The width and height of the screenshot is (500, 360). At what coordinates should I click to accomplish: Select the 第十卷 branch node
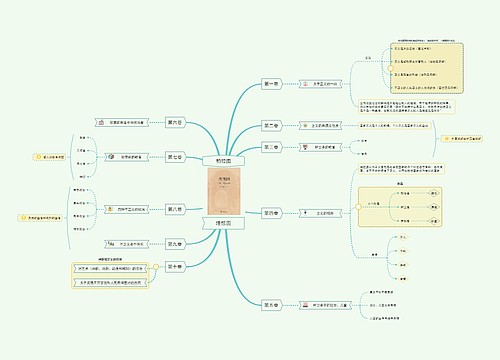click(175, 267)
